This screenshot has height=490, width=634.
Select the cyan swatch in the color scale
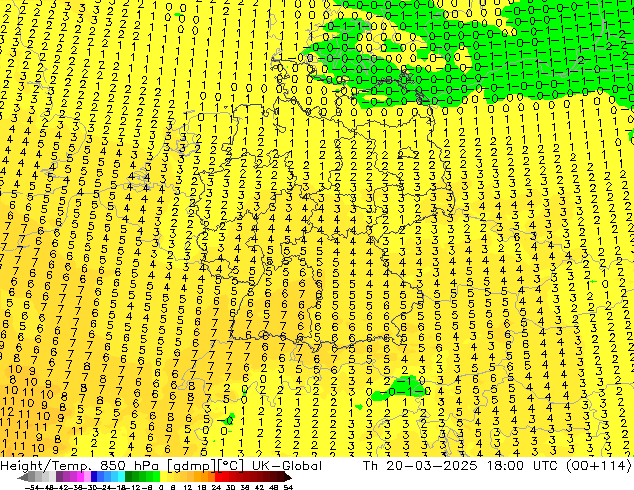[122, 477]
